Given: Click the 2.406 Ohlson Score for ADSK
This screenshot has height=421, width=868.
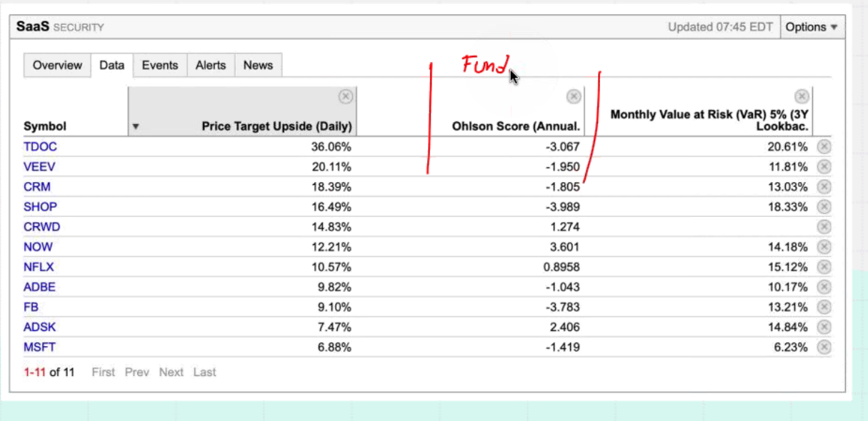Looking at the screenshot, I should (566, 327).
